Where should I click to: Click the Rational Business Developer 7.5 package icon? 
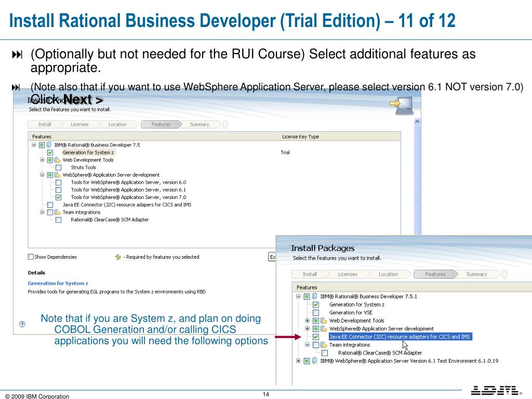[x=49, y=145]
